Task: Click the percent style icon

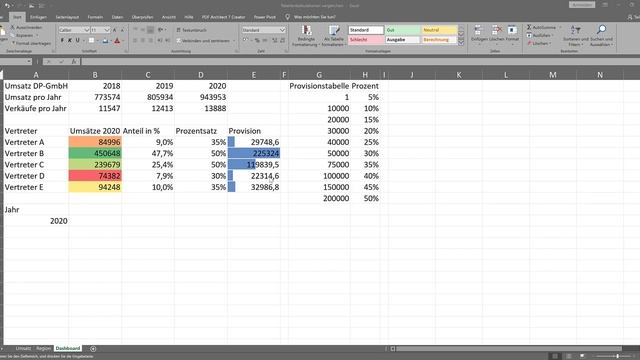Action: click(257, 40)
